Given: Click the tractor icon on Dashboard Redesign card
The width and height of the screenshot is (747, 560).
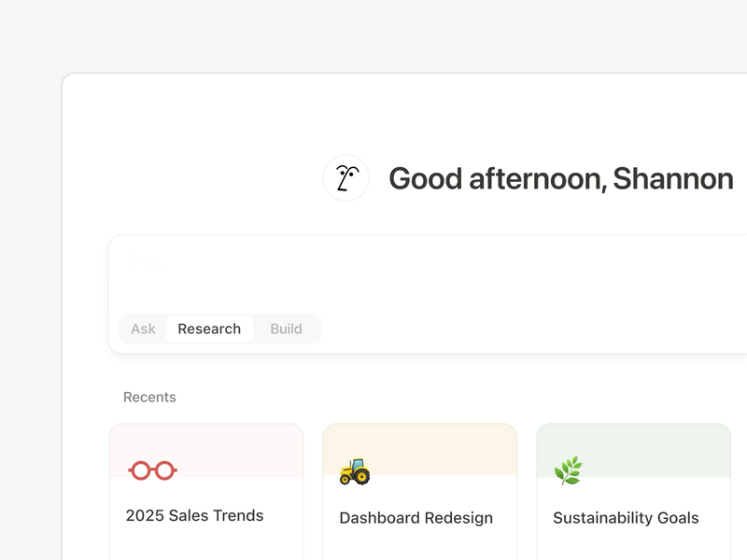Looking at the screenshot, I should [357, 469].
